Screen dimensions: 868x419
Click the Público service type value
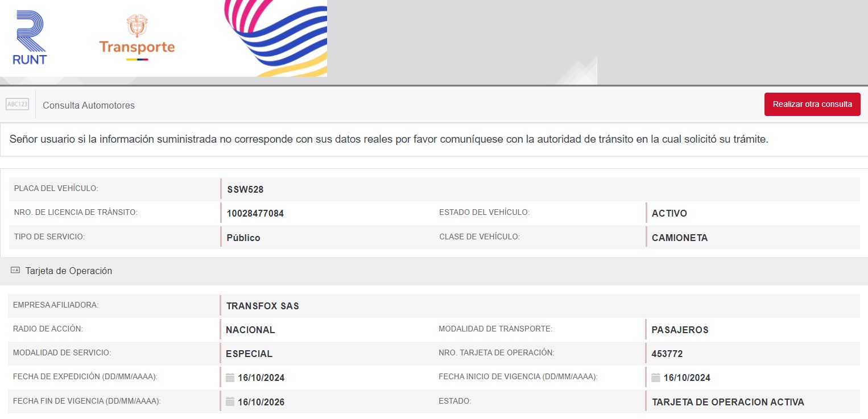pos(243,238)
